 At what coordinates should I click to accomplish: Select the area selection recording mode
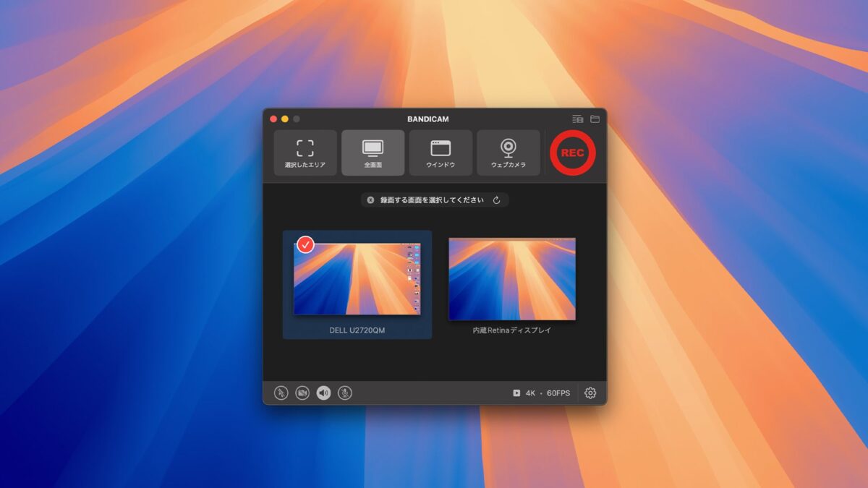point(305,153)
